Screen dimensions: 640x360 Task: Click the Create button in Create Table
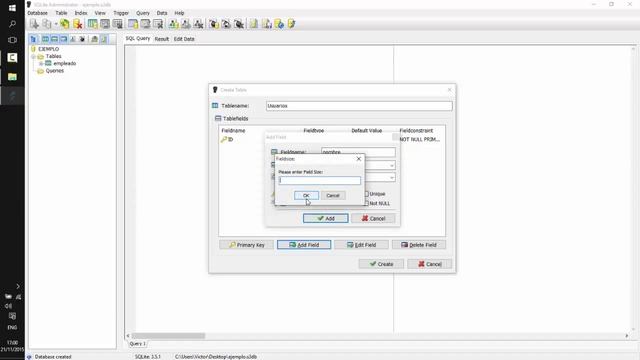[381, 264]
